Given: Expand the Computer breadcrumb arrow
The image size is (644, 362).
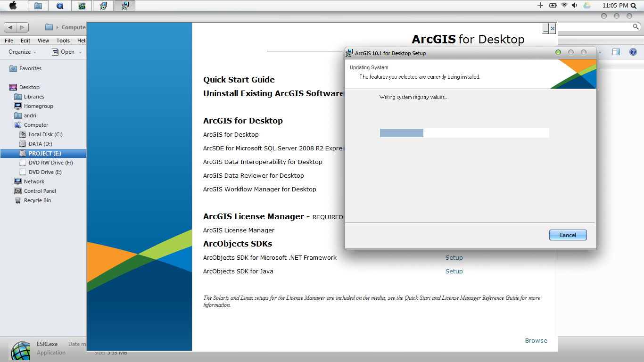Looking at the screenshot, I should point(58,27).
